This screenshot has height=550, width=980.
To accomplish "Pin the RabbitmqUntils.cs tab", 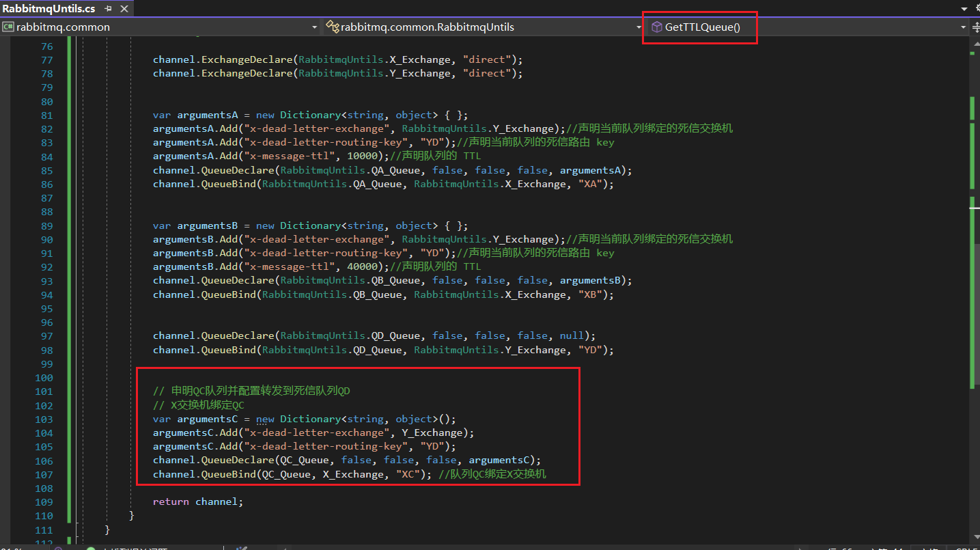I will pos(109,9).
